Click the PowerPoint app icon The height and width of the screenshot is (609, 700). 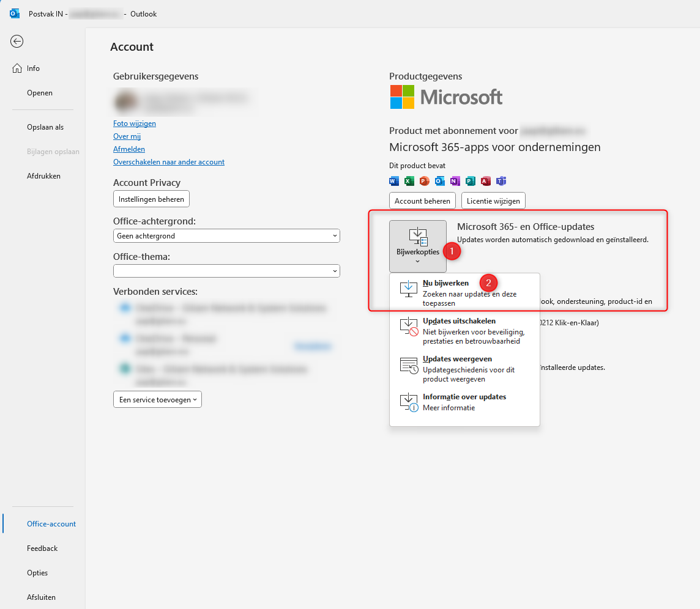[x=424, y=181]
